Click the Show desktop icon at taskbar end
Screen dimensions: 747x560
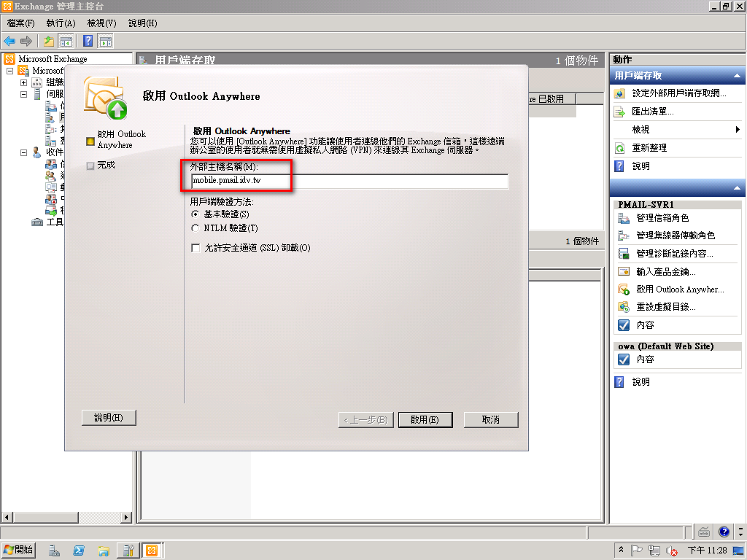[x=739, y=551]
